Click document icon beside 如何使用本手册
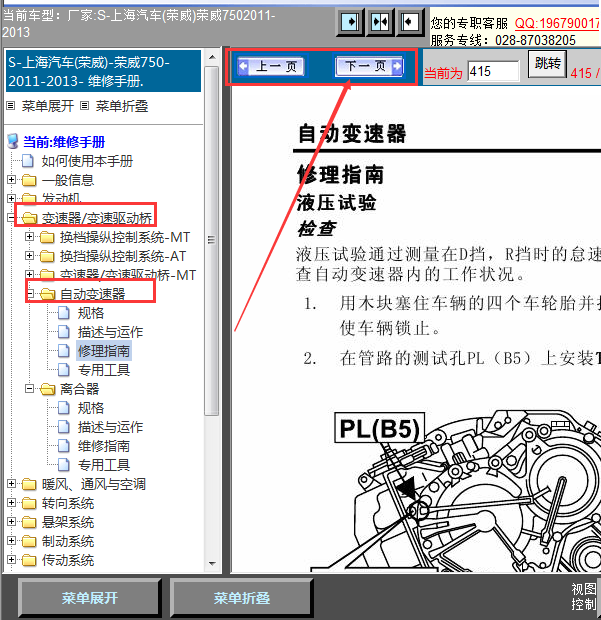This screenshot has height=620, width=601. (x=28, y=161)
